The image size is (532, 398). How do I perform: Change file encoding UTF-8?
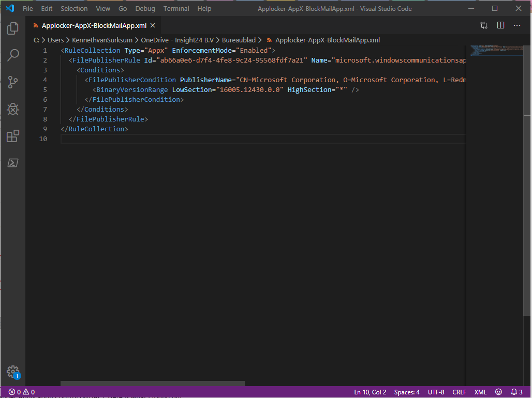[436, 392]
